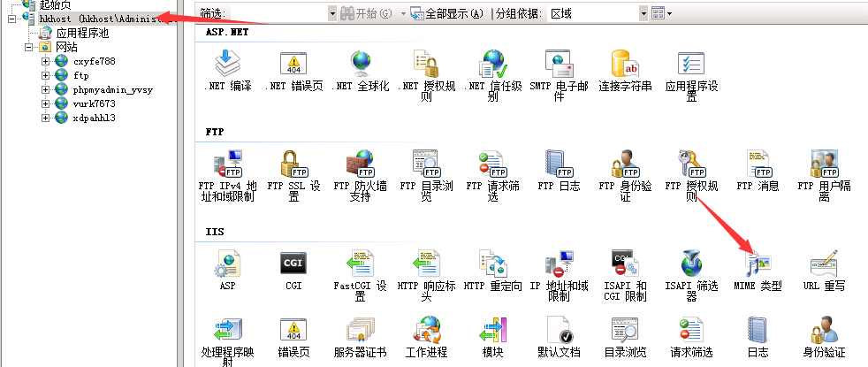Open the URL 重写 feature

point(824,263)
